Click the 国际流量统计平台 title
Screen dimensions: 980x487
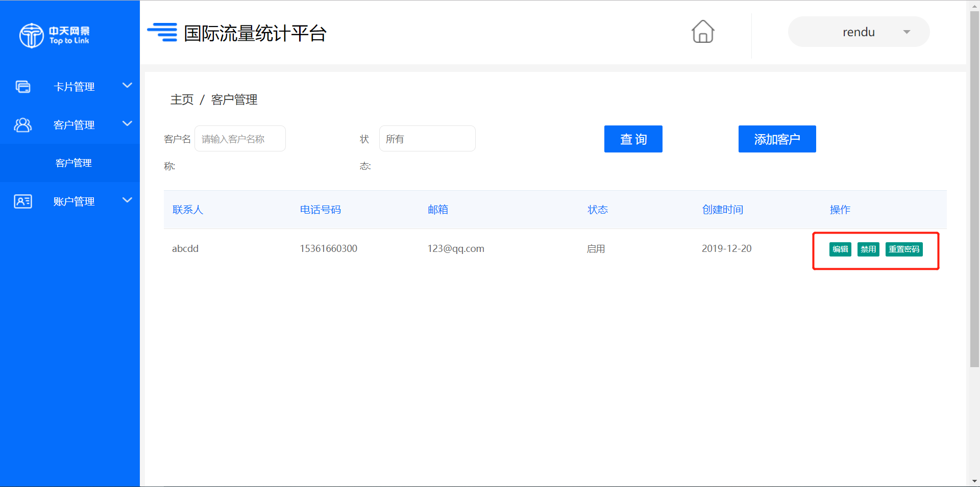255,33
